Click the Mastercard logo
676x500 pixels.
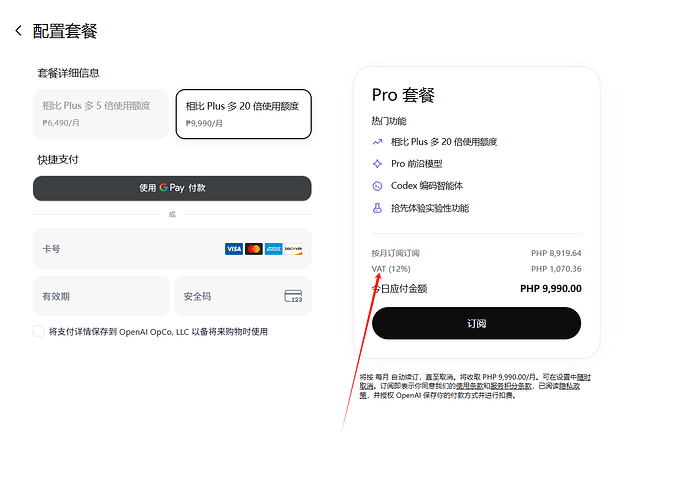coord(254,249)
